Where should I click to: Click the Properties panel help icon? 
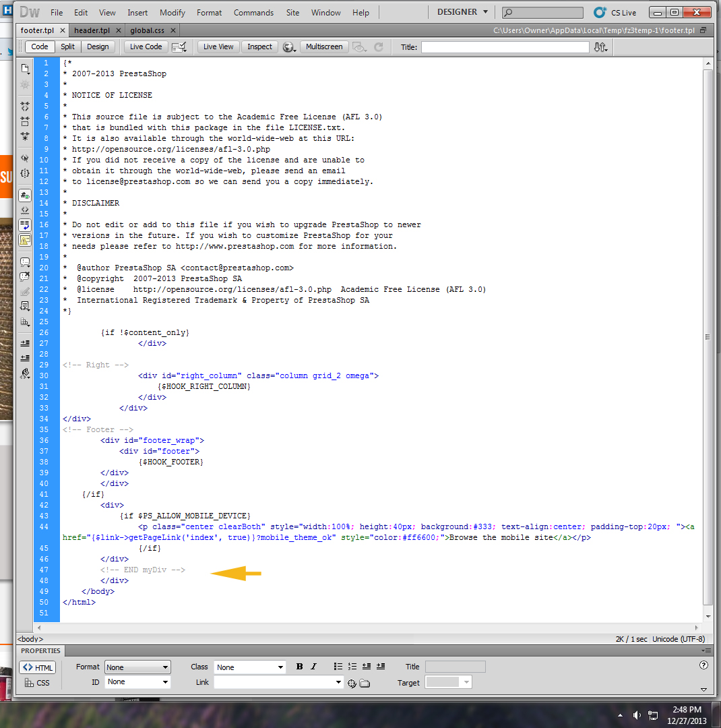tap(704, 665)
